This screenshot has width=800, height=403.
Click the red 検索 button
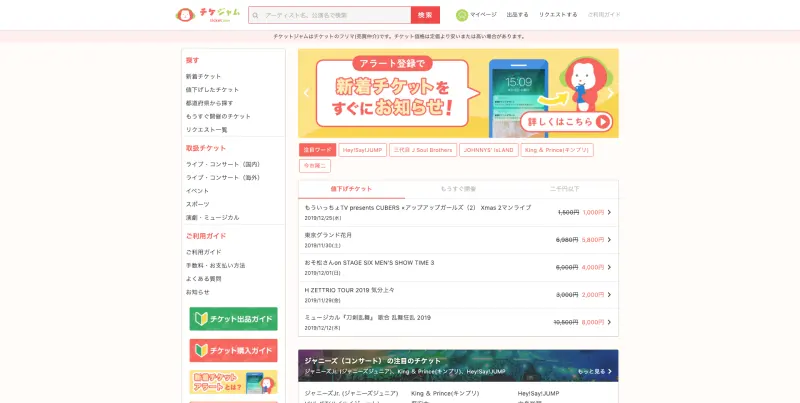pos(425,15)
